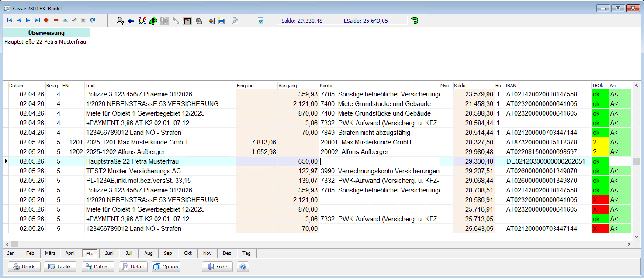Click the red X status cell for NEBENSTRAssE row
The height and width of the screenshot is (278, 644).
[600, 200]
